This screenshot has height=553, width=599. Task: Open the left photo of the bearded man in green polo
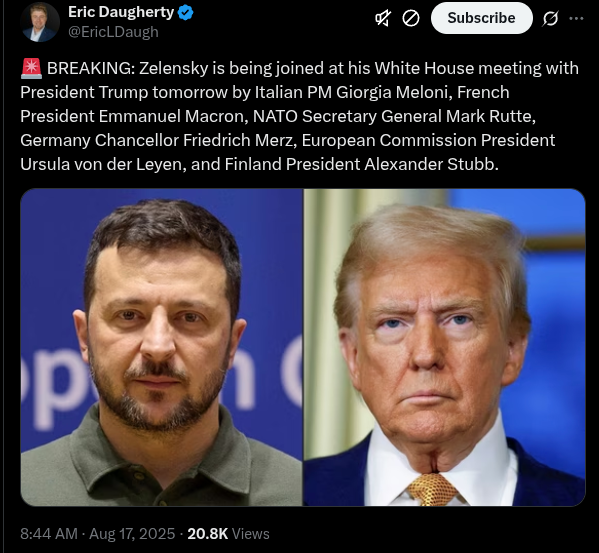click(x=162, y=347)
